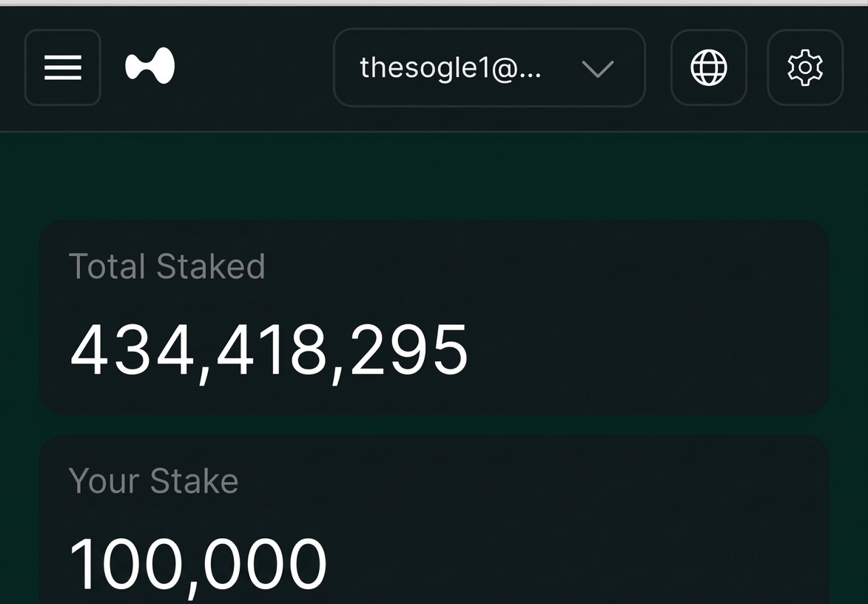Open language selector via globe icon
The image size is (868, 604).
pos(708,68)
